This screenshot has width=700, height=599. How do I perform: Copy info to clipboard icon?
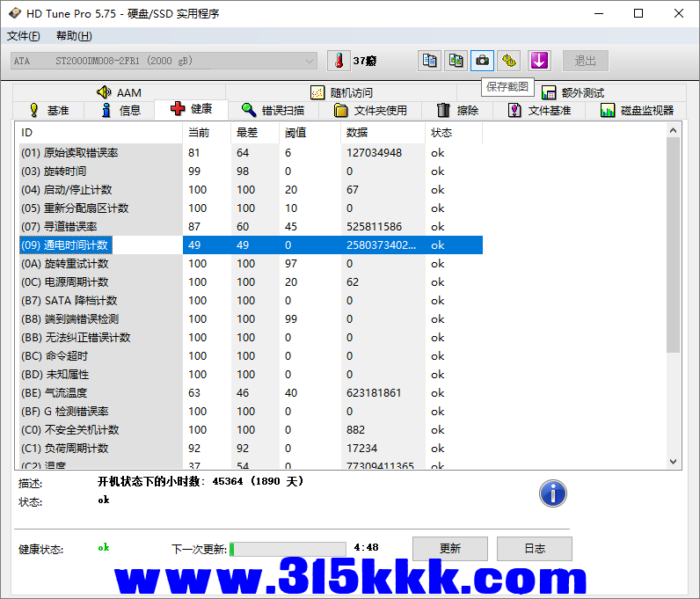click(x=429, y=61)
